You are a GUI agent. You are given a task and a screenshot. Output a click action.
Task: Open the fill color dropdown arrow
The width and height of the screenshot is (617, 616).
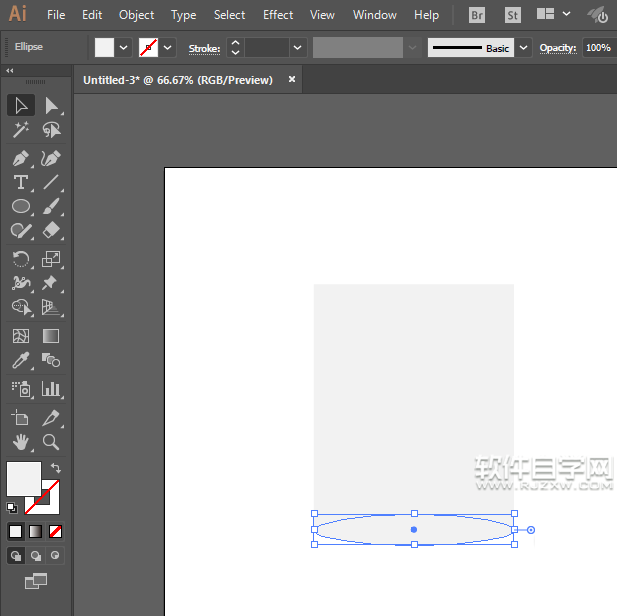click(x=124, y=47)
